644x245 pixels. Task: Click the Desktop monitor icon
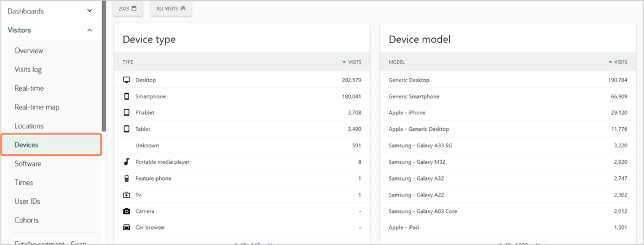point(127,80)
